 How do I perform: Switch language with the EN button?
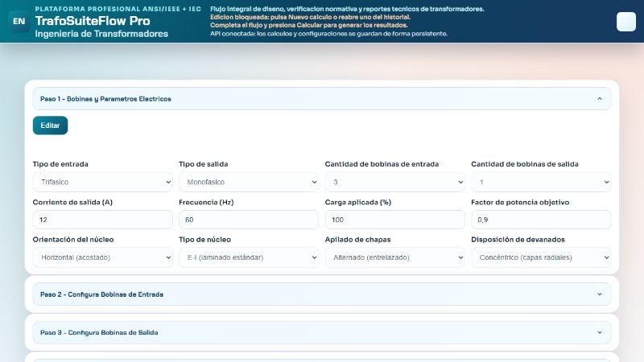tap(19, 22)
